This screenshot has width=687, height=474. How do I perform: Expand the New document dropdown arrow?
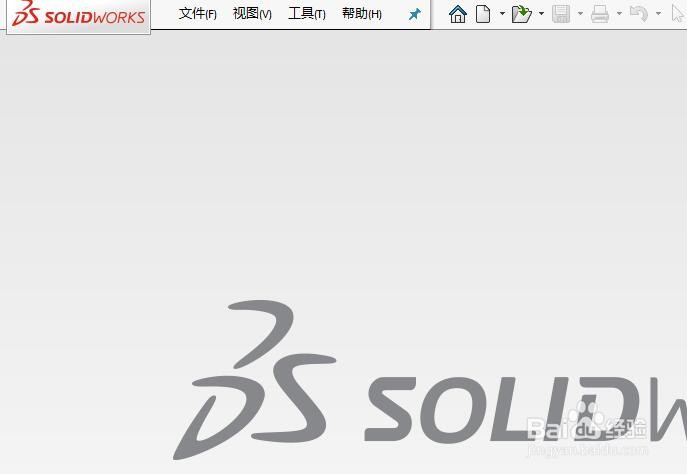[502, 14]
